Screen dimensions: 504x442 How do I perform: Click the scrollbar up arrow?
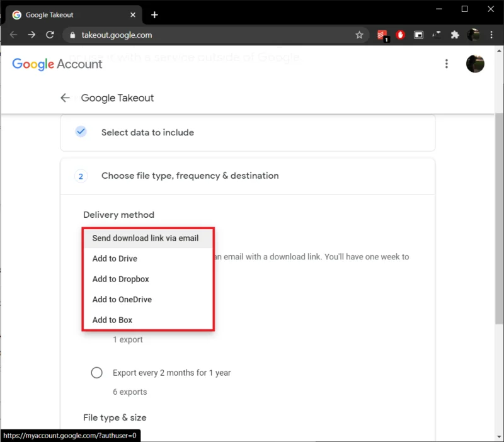pos(498,51)
